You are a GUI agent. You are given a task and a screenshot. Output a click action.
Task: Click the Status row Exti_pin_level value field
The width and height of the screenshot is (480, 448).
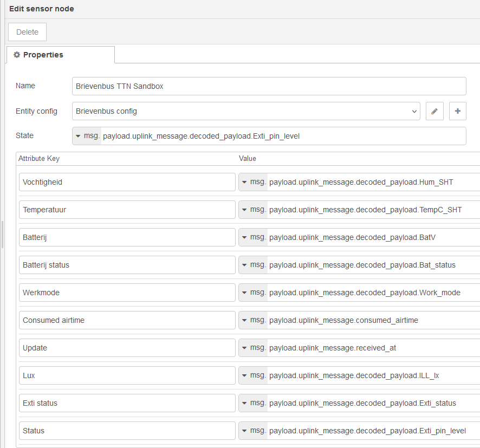pos(374,431)
